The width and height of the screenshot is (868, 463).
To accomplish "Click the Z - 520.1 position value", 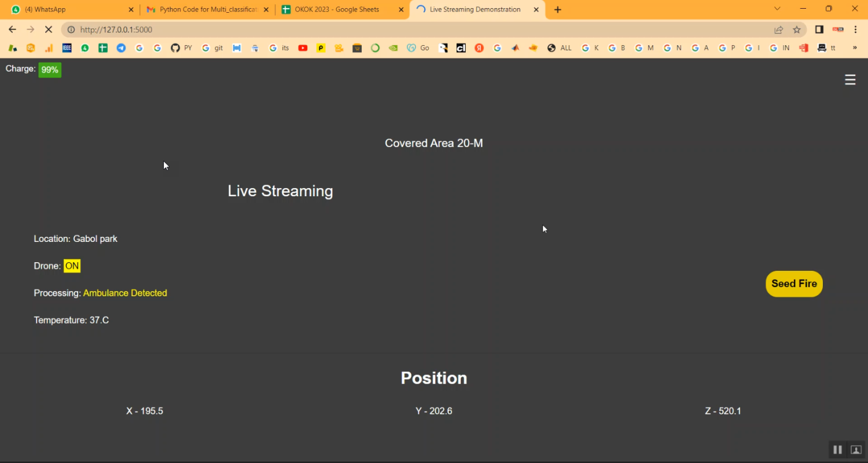I will [723, 411].
